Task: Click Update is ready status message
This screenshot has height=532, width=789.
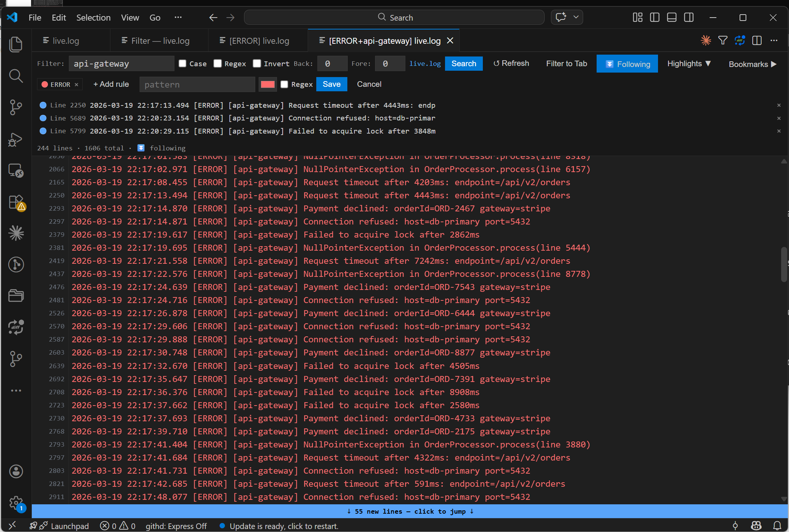Action: coord(279,526)
